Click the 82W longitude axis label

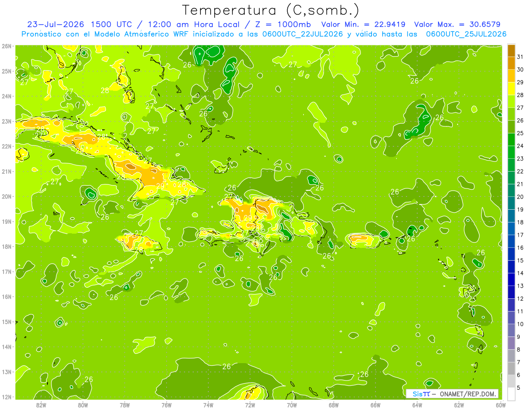point(41,405)
